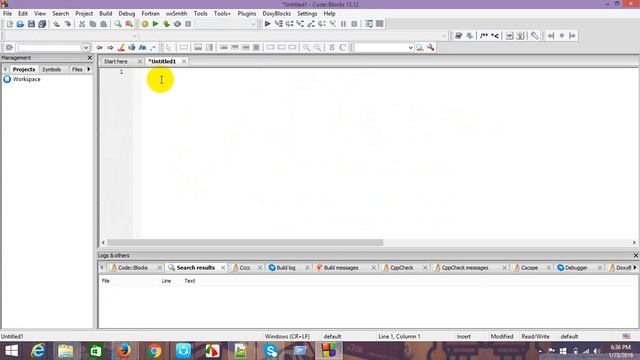Click the Open file folder icon

point(20,24)
